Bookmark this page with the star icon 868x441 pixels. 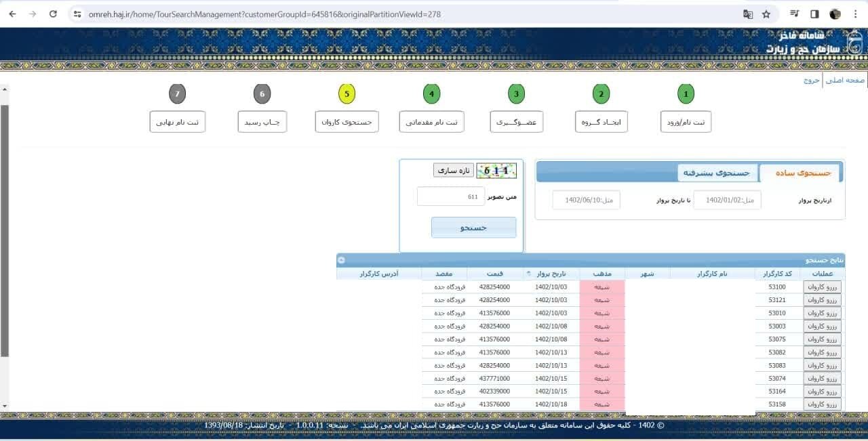766,14
